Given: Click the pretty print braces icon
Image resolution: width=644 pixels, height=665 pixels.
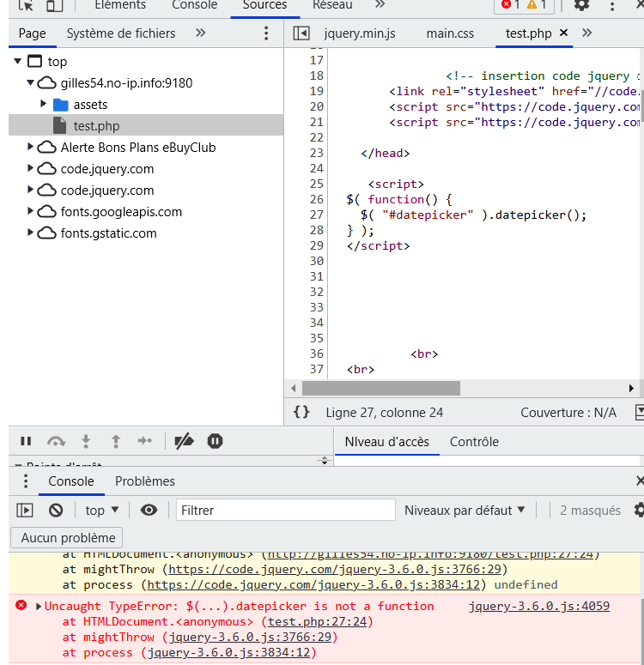Looking at the screenshot, I should [301, 413].
